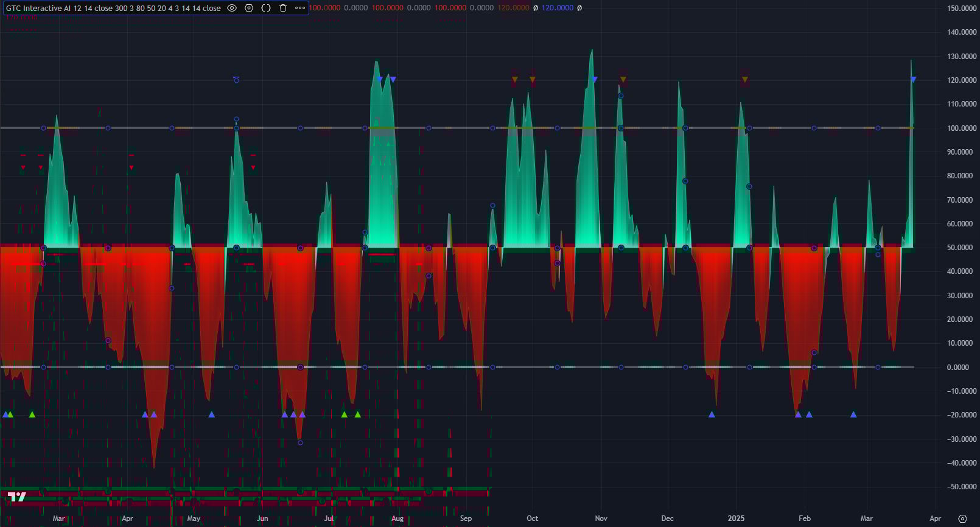Open the indicator settings hexagon icon
The width and height of the screenshot is (980, 527).
pos(249,8)
